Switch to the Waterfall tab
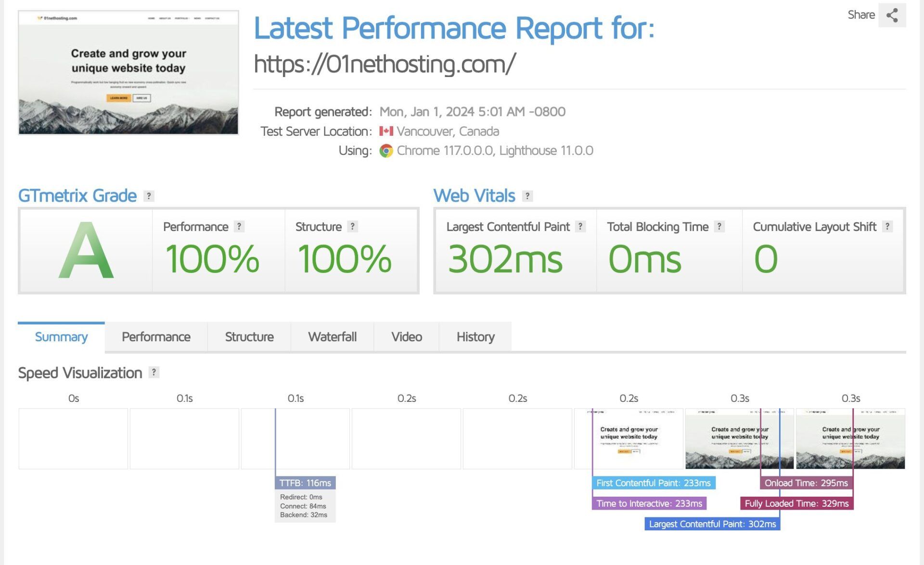 point(333,336)
